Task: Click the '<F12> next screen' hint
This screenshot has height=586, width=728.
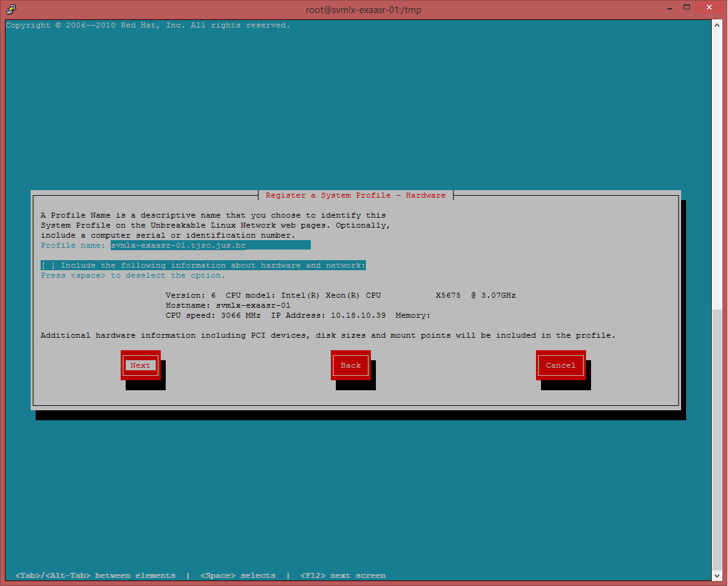Action: pyautogui.click(x=343, y=575)
